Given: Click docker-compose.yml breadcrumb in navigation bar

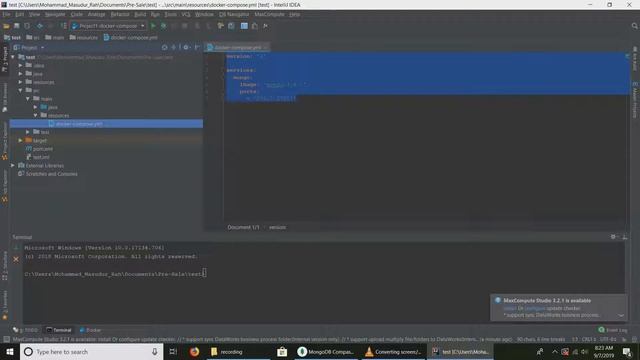Looking at the screenshot, I should point(131,37).
